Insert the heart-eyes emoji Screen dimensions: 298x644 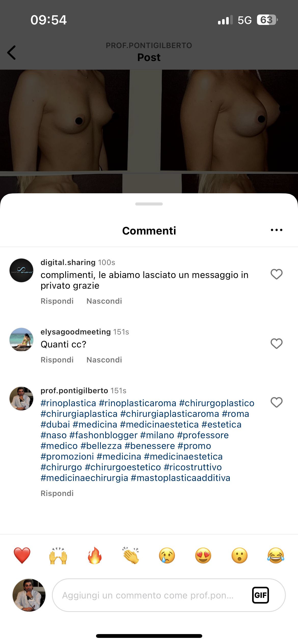coord(203,555)
